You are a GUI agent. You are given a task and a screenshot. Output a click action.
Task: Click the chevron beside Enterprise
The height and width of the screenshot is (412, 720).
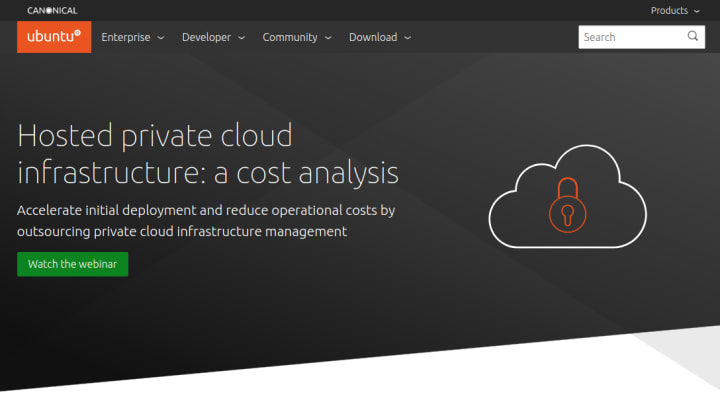click(x=161, y=38)
